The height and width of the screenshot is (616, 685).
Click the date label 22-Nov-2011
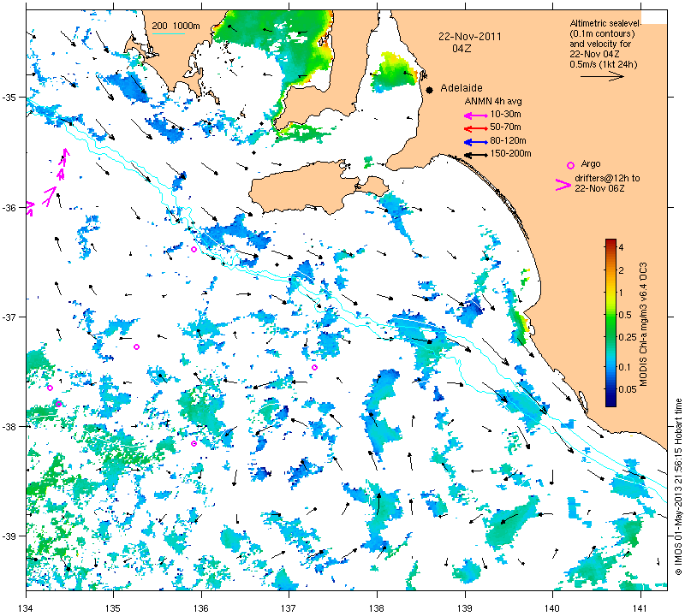pyautogui.click(x=469, y=37)
